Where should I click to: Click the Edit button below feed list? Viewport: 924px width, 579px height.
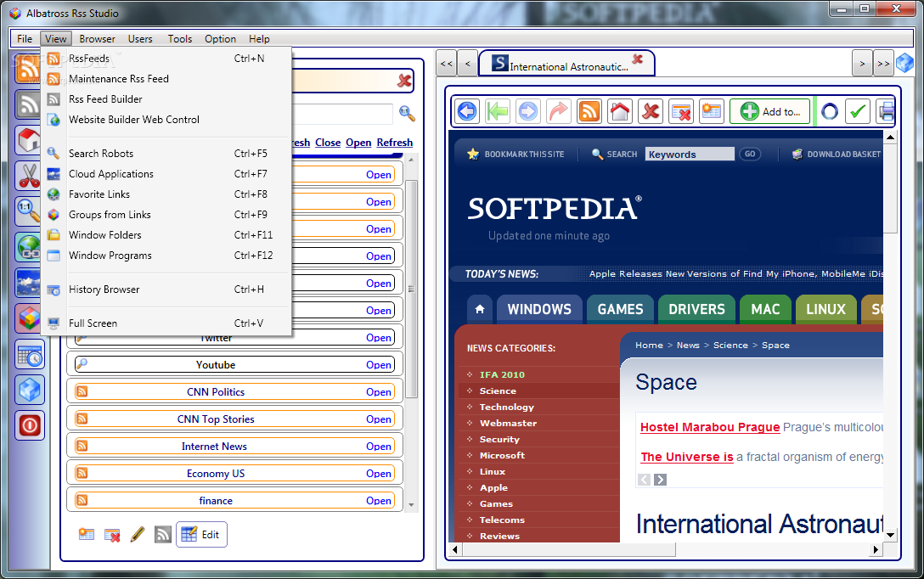pos(201,534)
